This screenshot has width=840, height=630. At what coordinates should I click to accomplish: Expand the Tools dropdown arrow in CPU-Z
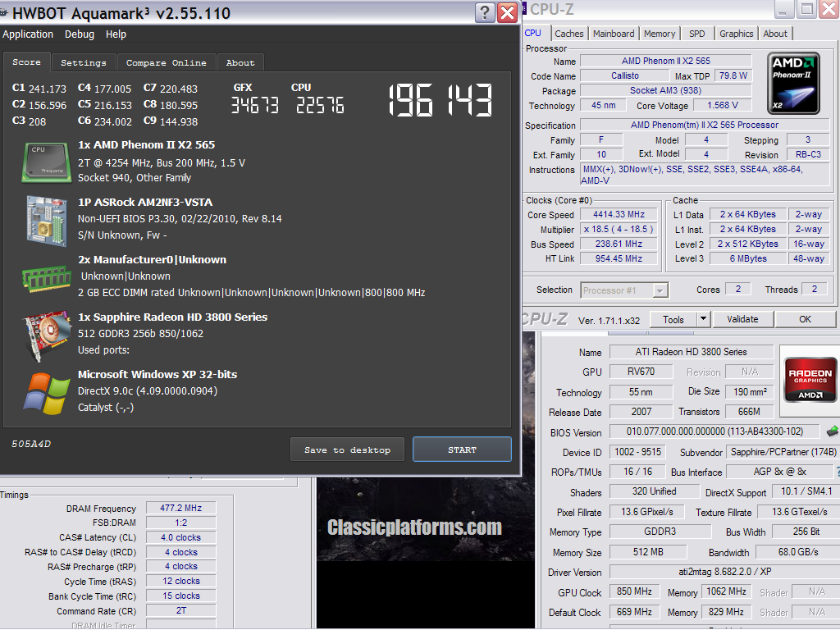(703, 320)
